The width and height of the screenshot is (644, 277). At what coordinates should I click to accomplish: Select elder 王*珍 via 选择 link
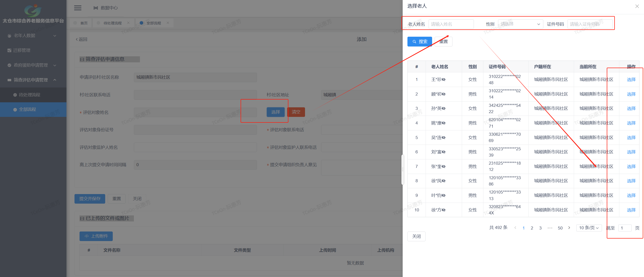(x=631, y=80)
